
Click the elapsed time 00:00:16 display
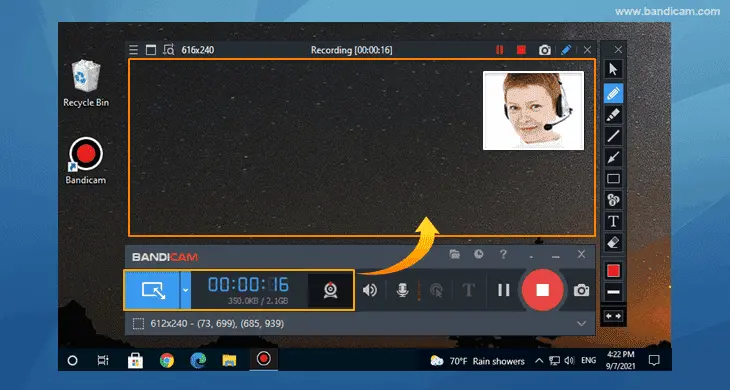point(249,284)
